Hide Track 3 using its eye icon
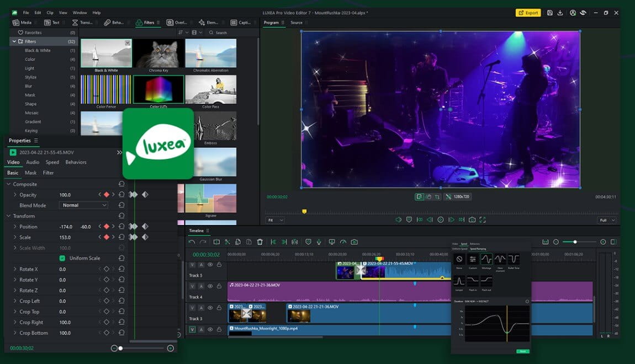Screen dimensions: 635x364 [x=210, y=307]
